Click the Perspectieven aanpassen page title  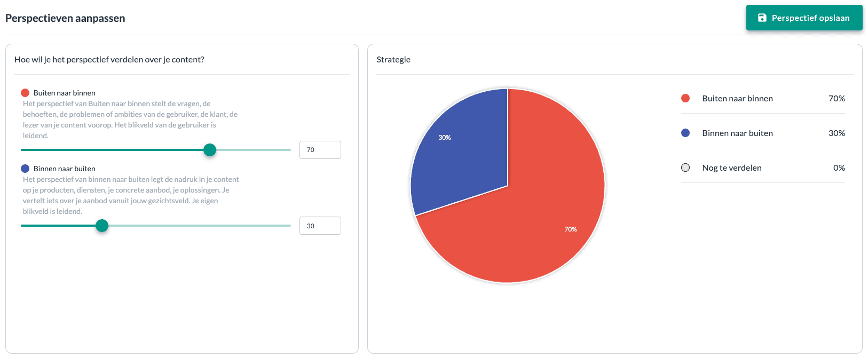(65, 18)
